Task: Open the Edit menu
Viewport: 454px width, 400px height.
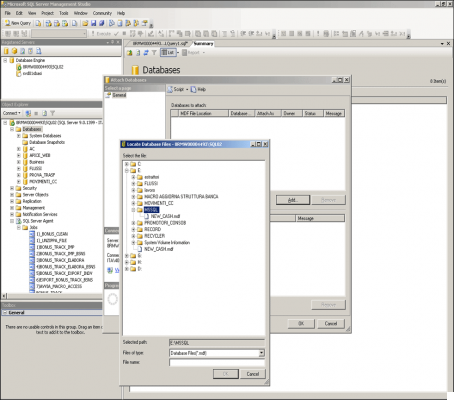Action: tap(19, 13)
